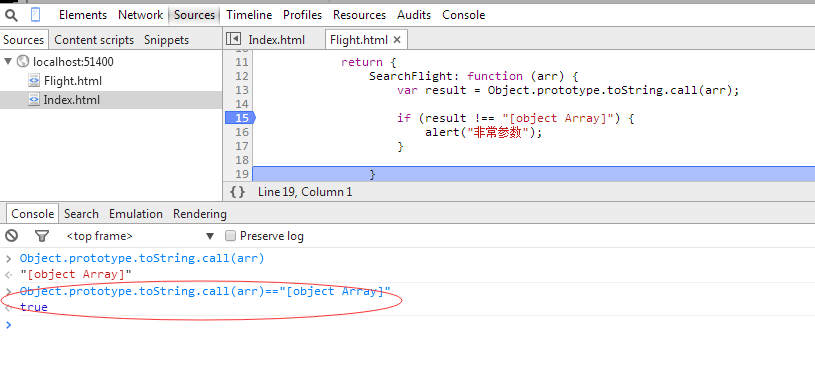Select the localhost:51400 domain entry
The image size is (815, 380).
coord(73,62)
